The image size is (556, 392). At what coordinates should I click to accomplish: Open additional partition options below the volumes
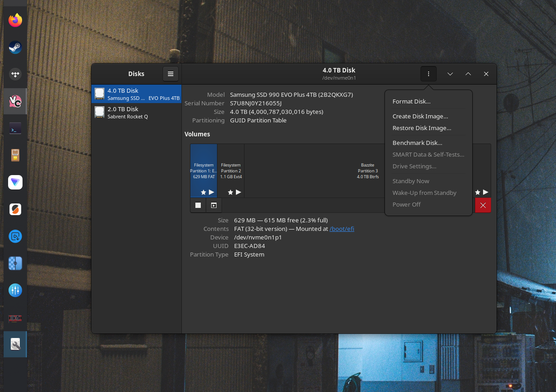(214, 205)
